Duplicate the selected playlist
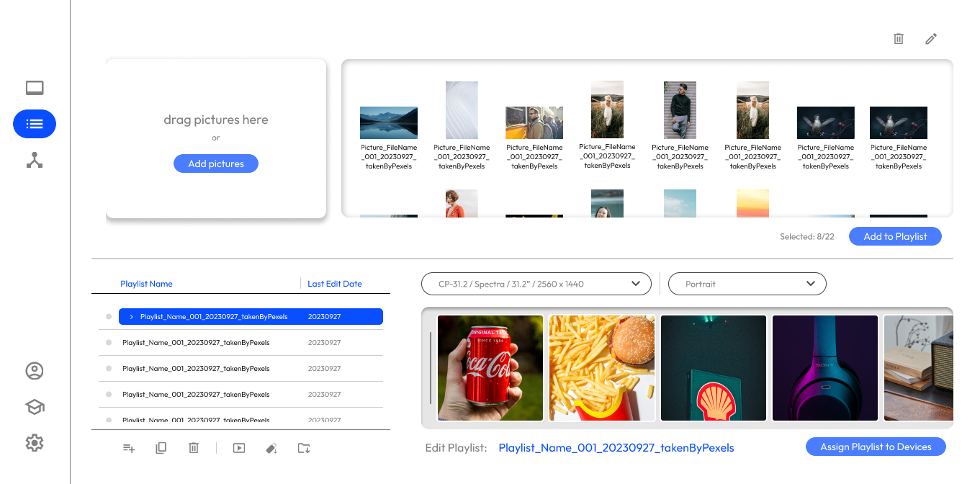Screen dimensions: 980x484 [x=161, y=447]
